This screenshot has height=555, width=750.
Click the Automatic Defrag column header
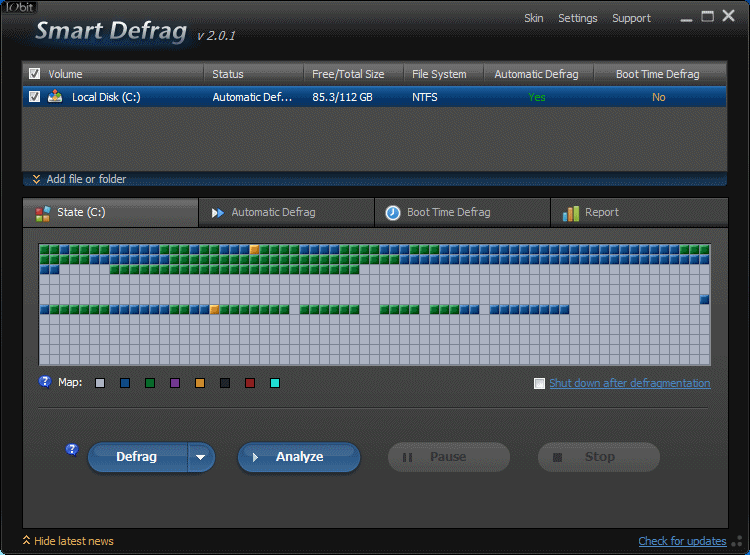click(539, 74)
